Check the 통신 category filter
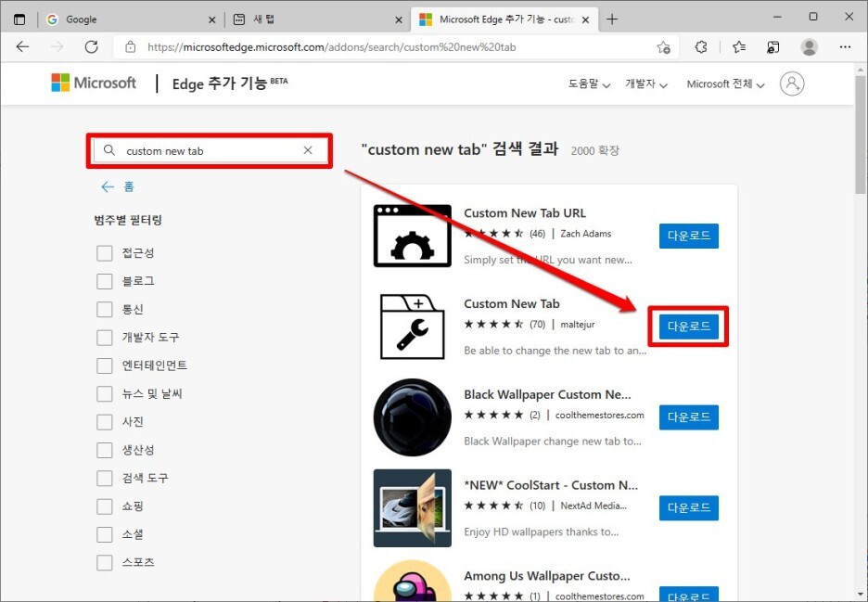Viewport: 868px width, 602px height. [x=105, y=309]
